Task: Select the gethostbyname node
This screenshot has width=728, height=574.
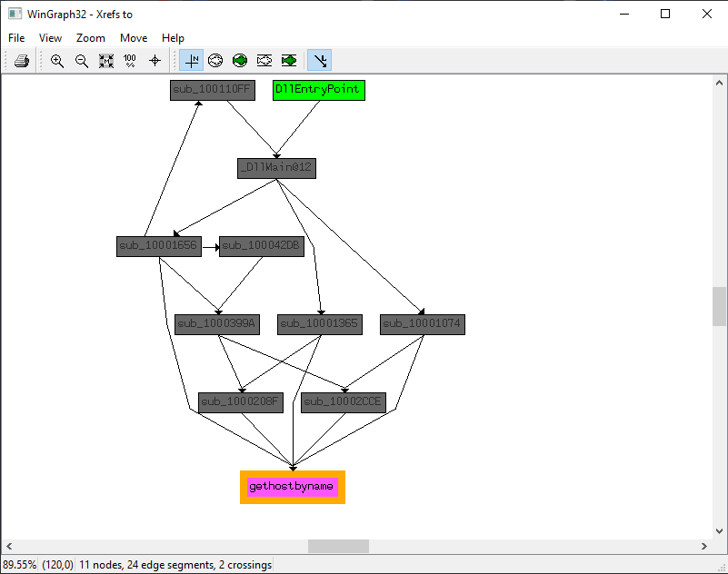Action: click(292, 487)
